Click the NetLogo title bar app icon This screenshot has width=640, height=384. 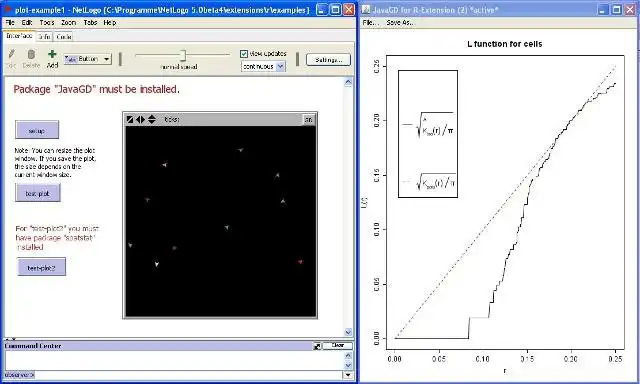click(x=7, y=9)
